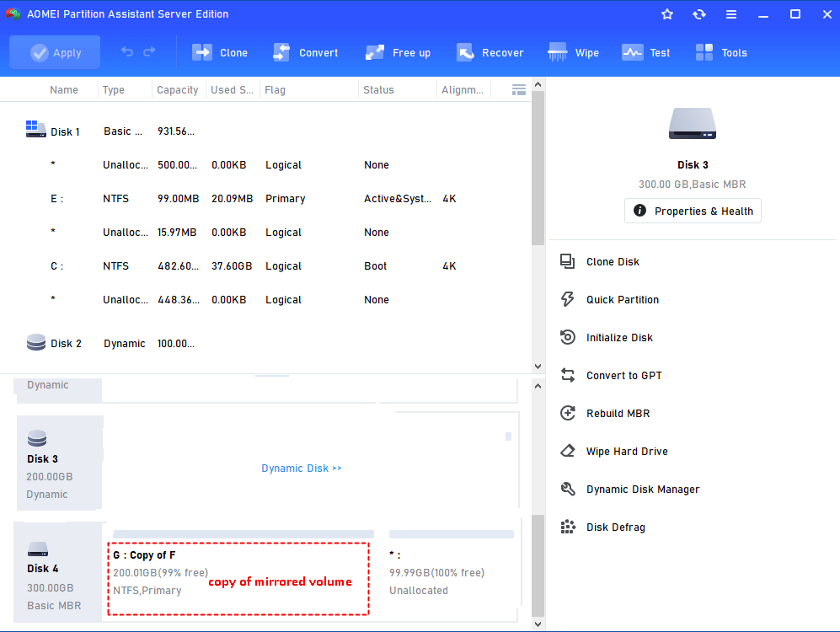Open the Test tool
The height and width of the screenshot is (632, 840).
click(x=645, y=52)
